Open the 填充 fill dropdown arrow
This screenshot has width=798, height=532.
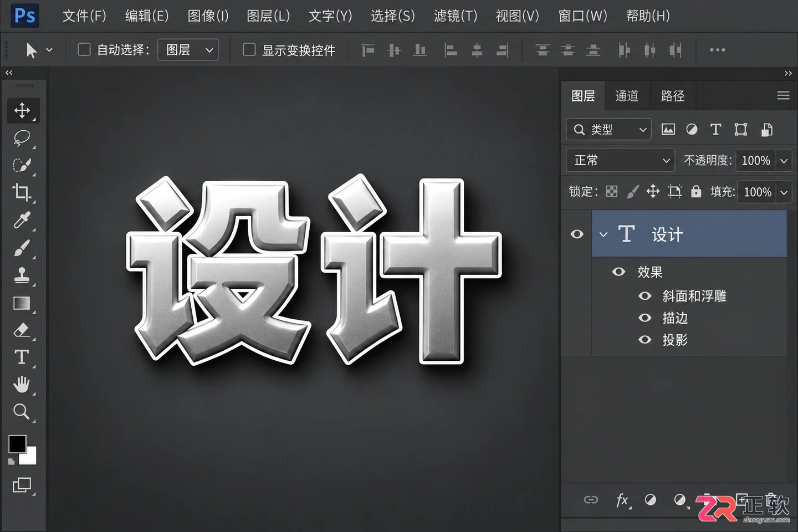click(x=784, y=192)
